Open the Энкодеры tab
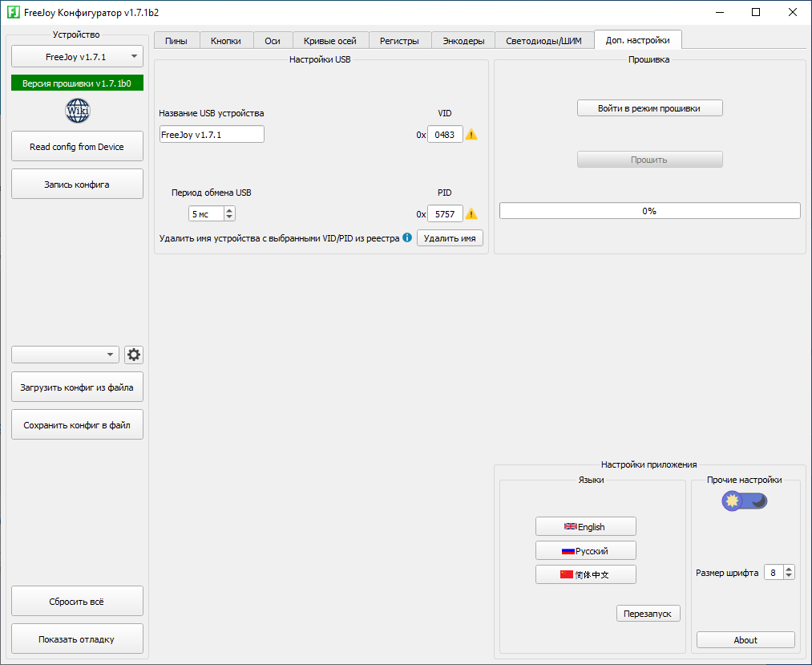 (463, 41)
